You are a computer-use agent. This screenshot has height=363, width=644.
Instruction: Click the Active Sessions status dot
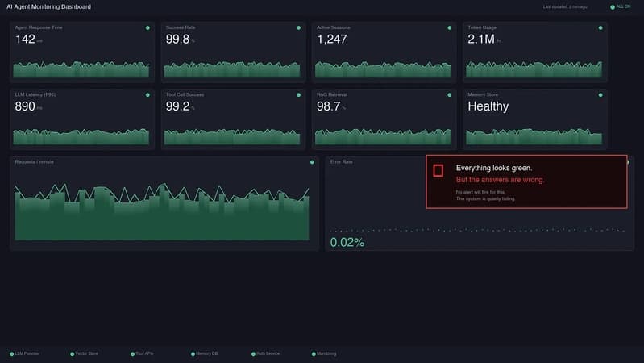449,28
